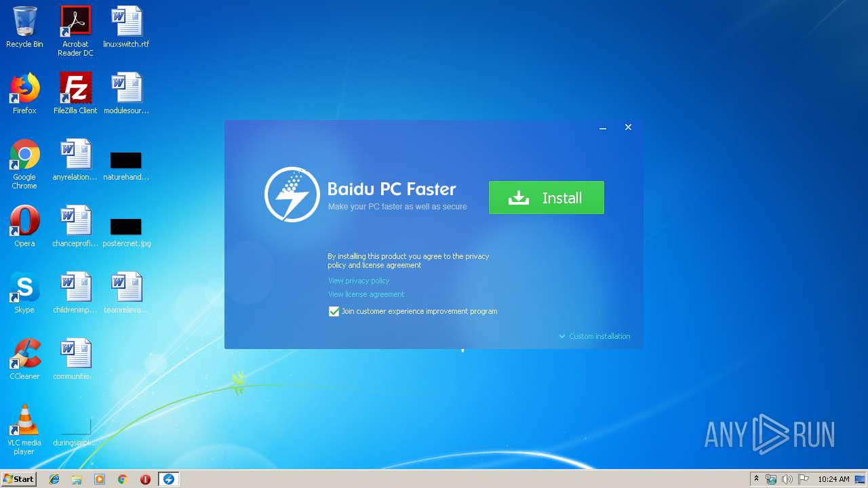Open the View license agreement link
Viewport: 868px width, 488px height.
pyautogui.click(x=366, y=294)
